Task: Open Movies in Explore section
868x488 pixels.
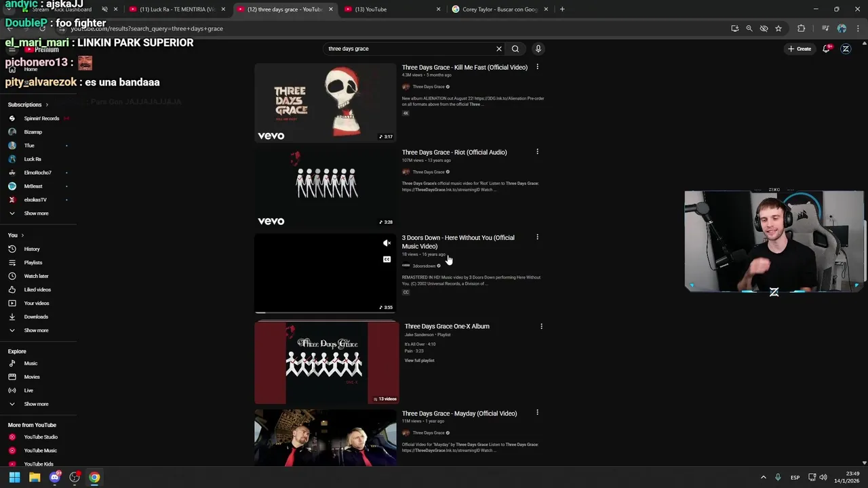Action: point(37,377)
